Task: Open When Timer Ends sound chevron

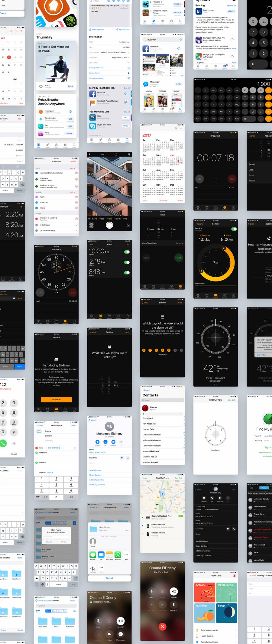Action: pos(182,243)
